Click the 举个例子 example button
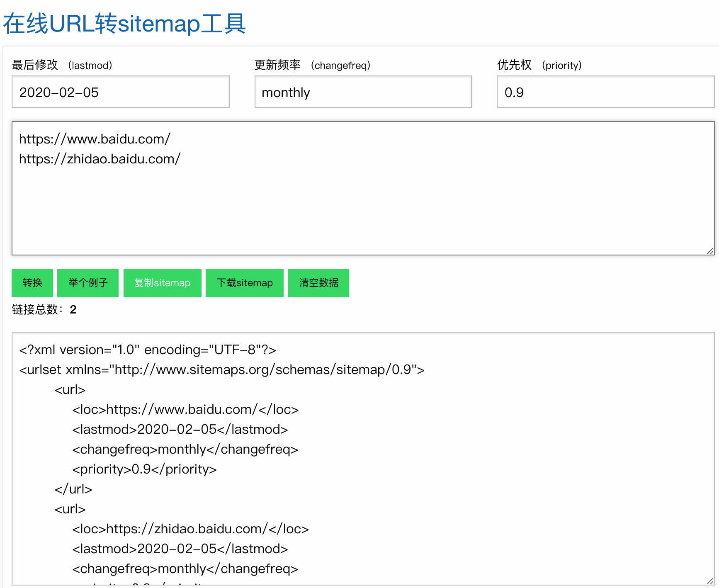719x588 pixels. click(88, 283)
